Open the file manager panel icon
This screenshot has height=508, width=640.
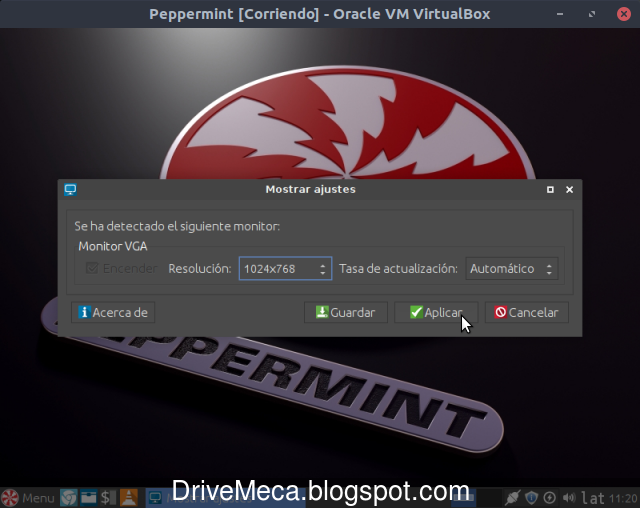click(89, 498)
